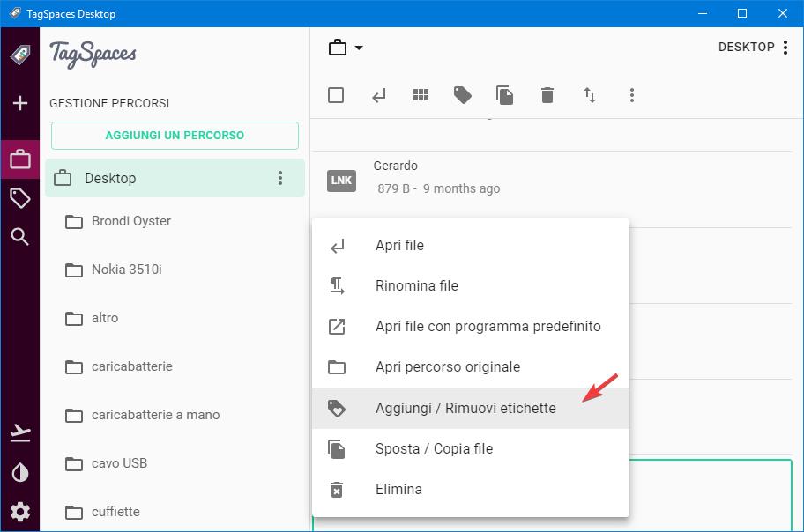Open the toolbar three-dot more options
The width and height of the screenshot is (804, 532).
coord(632,95)
